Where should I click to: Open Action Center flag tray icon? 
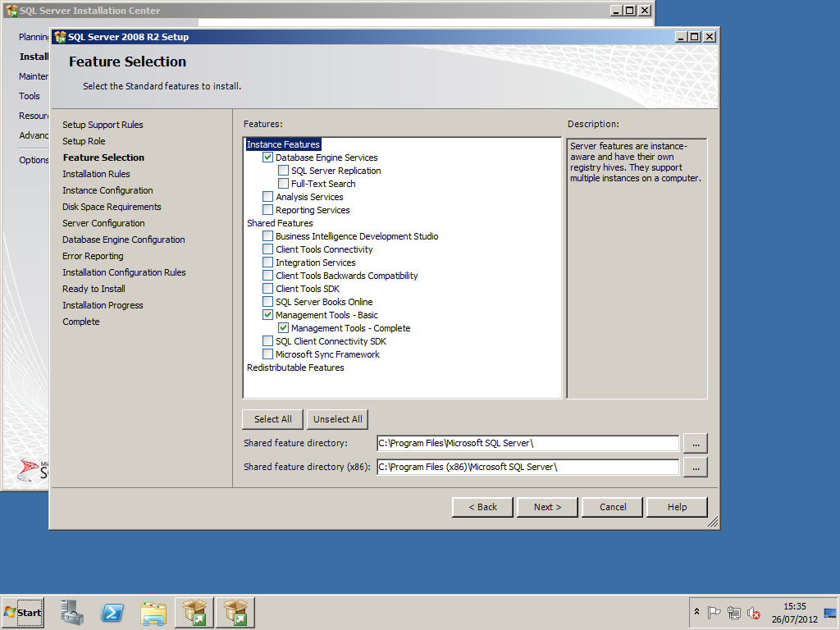[x=714, y=612]
